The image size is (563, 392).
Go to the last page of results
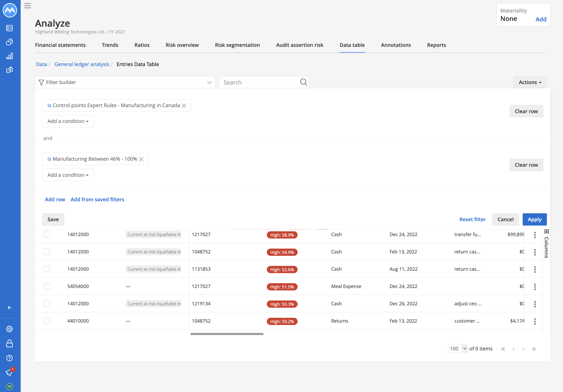(x=534, y=349)
